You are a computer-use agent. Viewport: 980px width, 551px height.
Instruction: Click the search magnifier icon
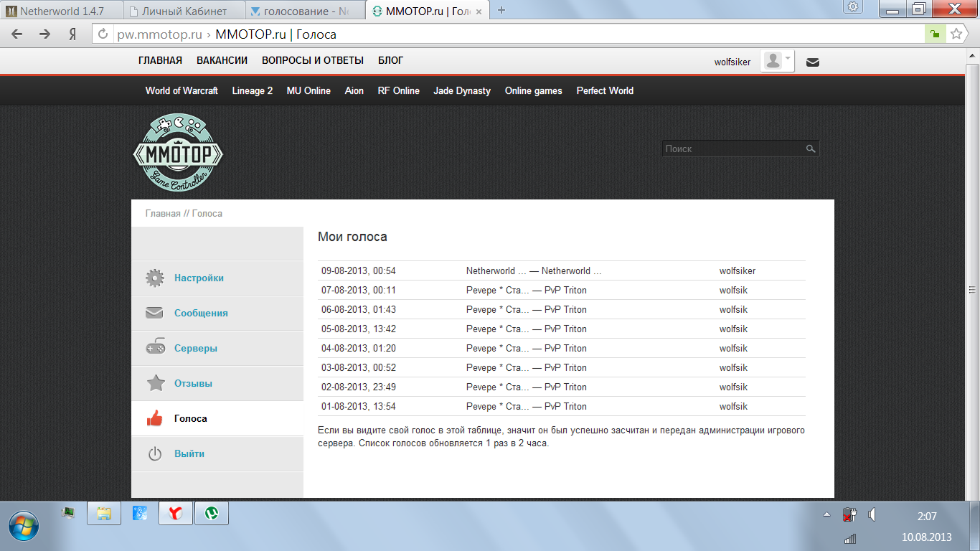click(x=811, y=149)
